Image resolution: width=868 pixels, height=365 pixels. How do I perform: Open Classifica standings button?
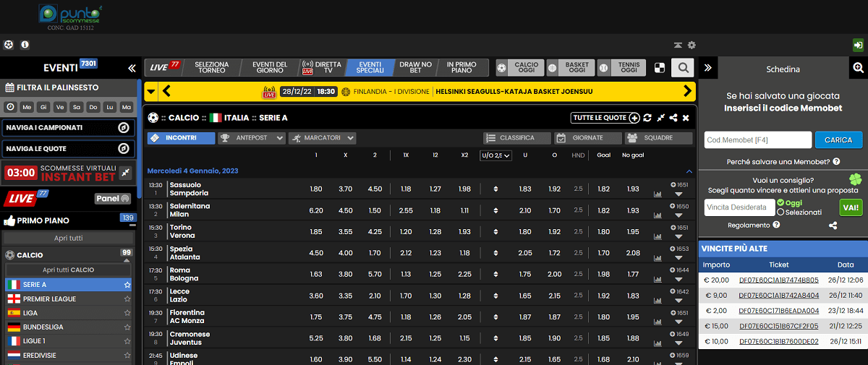(516, 137)
